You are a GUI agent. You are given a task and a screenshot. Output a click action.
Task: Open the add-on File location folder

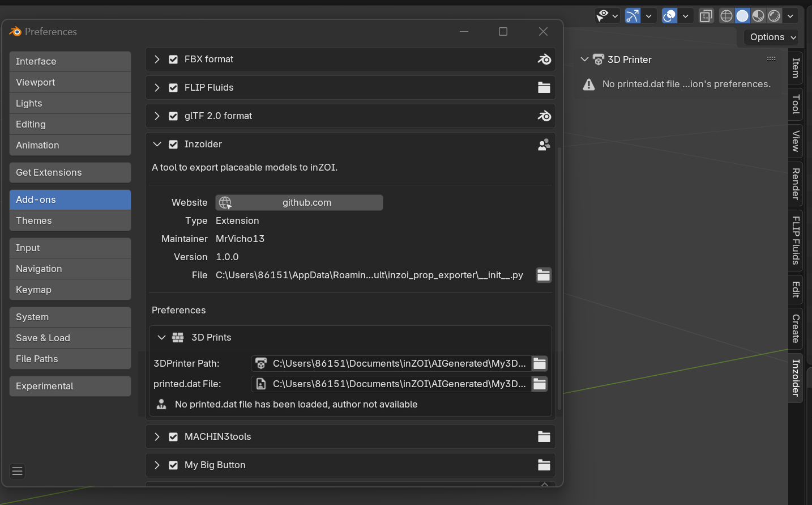(544, 275)
